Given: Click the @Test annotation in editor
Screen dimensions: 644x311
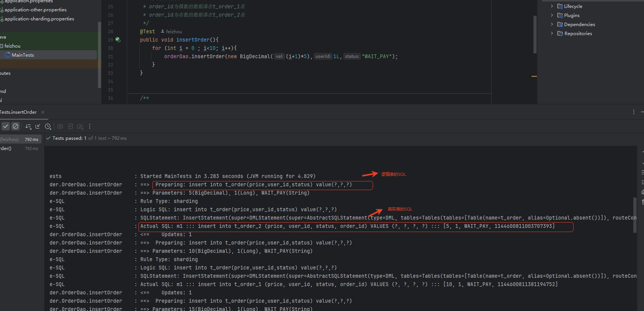Looking at the screenshot, I should pos(148,32).
